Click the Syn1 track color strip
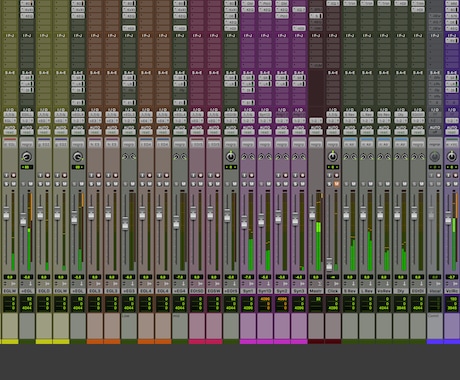The image size is (460, 380). (248, 341)
